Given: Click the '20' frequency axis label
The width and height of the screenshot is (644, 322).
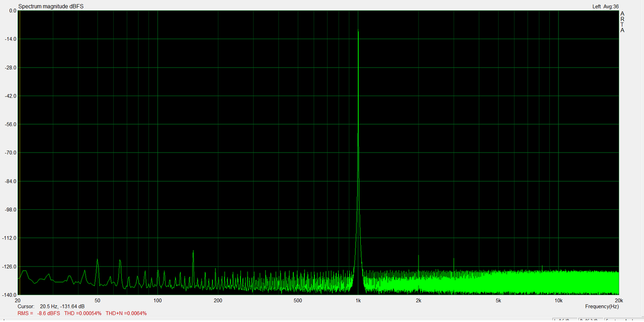Looking at the screenshot, I should pos(18,300).
